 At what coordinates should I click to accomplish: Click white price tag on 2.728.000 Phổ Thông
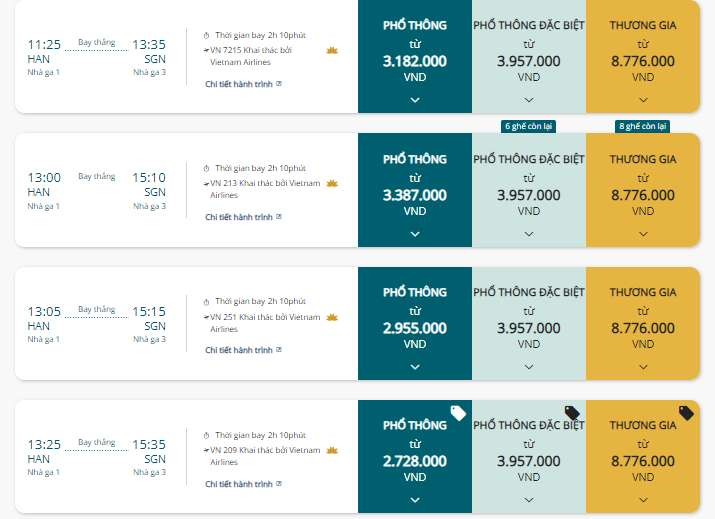(x=458, y=413)
